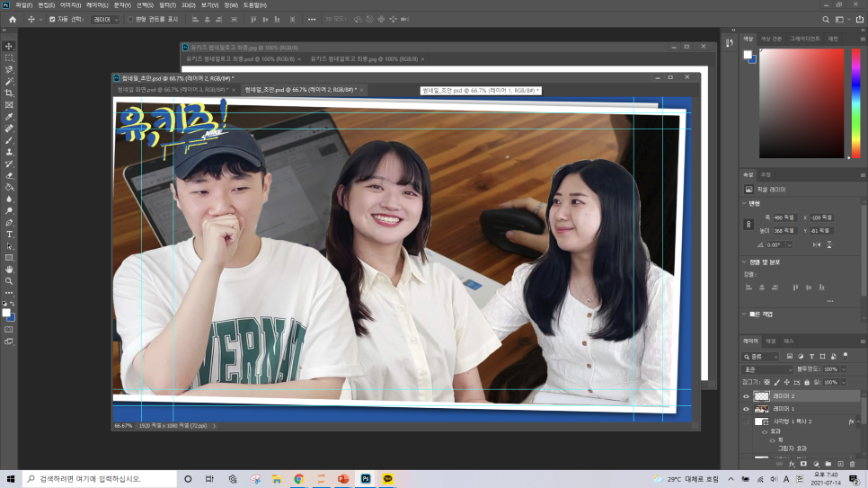
Task: Select the Healing Brush tool
Action: click(9, 129)
